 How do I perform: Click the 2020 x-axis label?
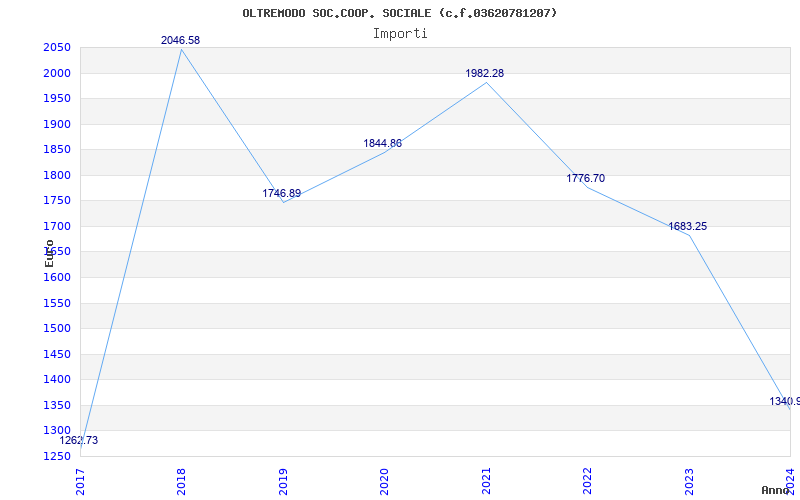384,481
